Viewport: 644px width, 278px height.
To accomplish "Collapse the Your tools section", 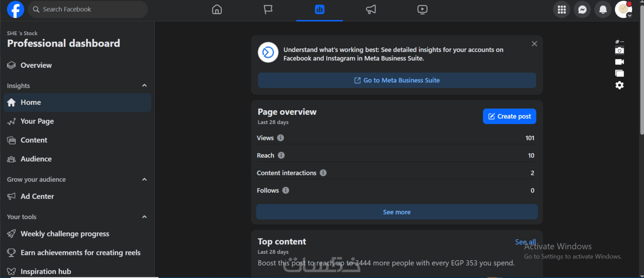I will pos(144,217).
